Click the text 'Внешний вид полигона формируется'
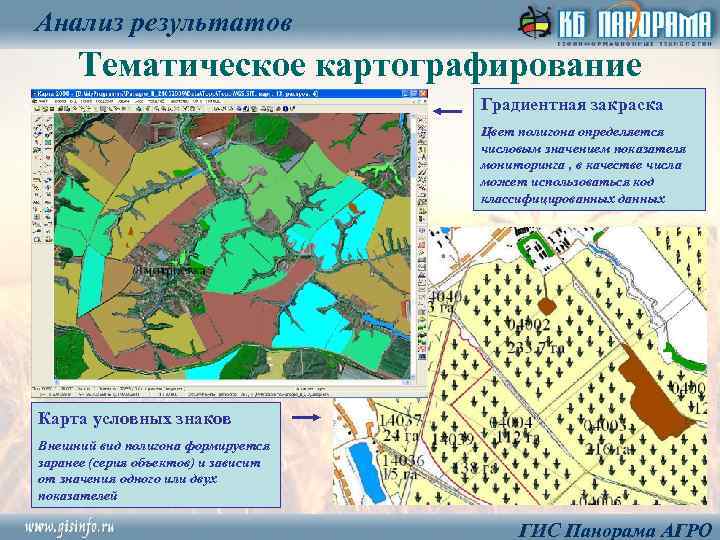Viewport: 720px width, 540px height. click(x=154, y=446)
